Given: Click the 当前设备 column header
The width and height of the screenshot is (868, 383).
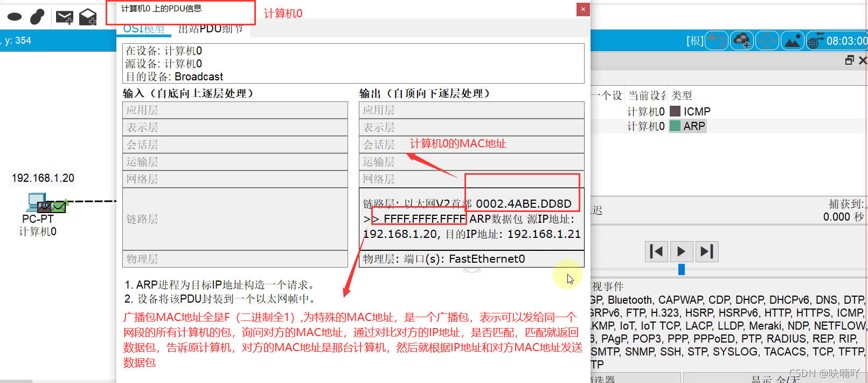Looking at the screenshot, I should 647,95.
